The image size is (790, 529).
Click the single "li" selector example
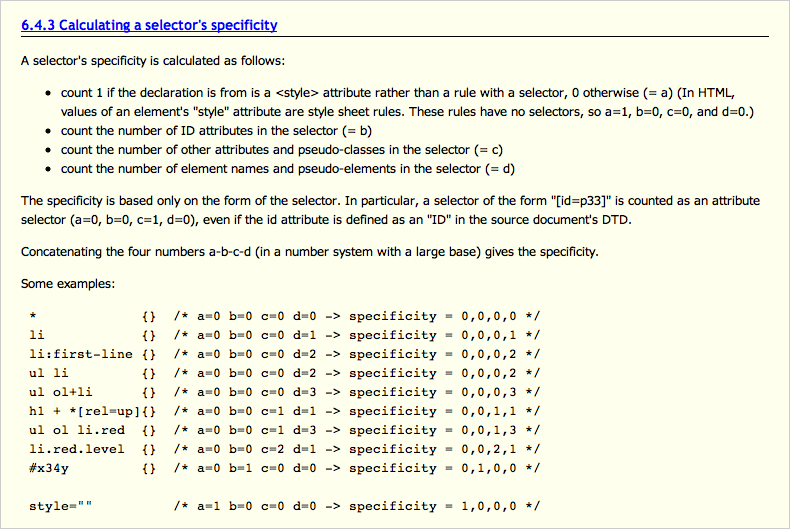(x=38, y=335)
